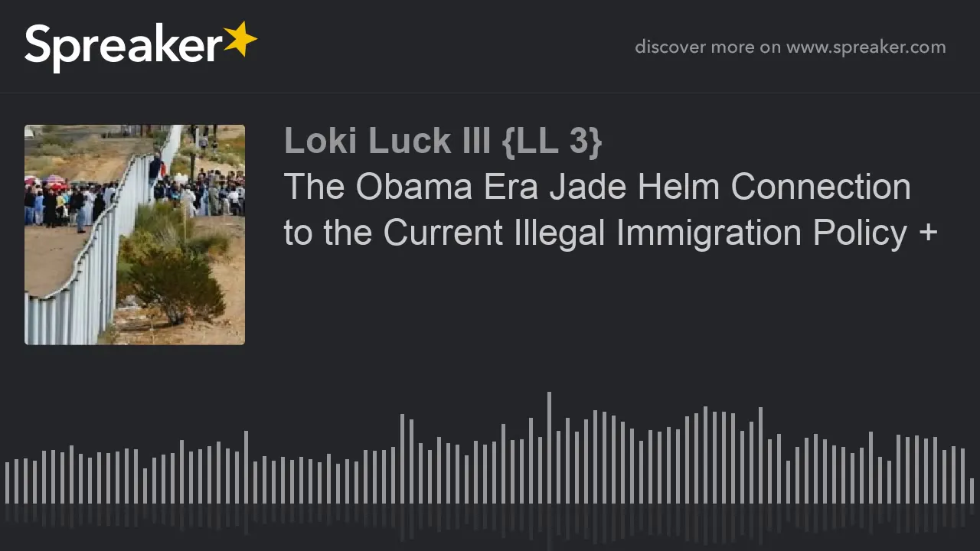Click the word 'Spreaker' in the header
Screen dimensions: 980x551
123,47
